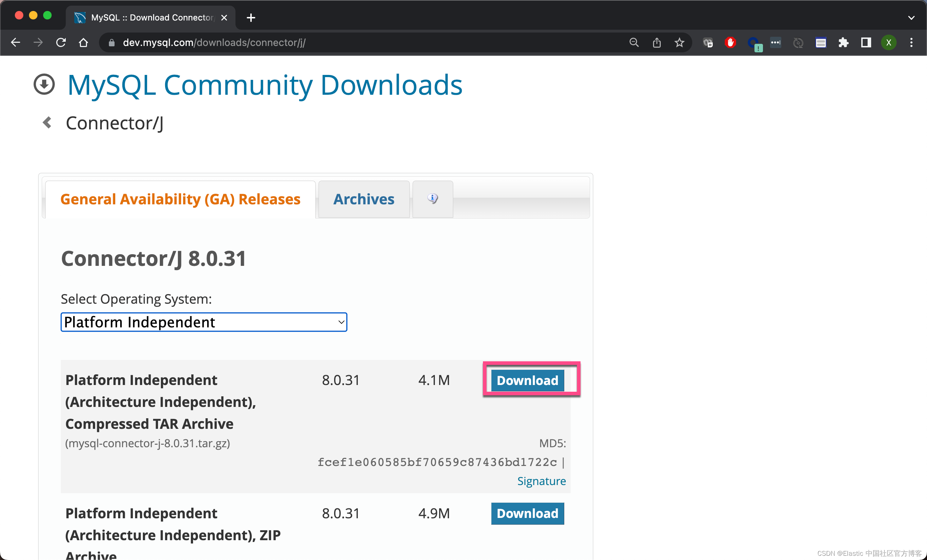
Task: Click the zoom magnifier icon in address bar
Action: 634,42
